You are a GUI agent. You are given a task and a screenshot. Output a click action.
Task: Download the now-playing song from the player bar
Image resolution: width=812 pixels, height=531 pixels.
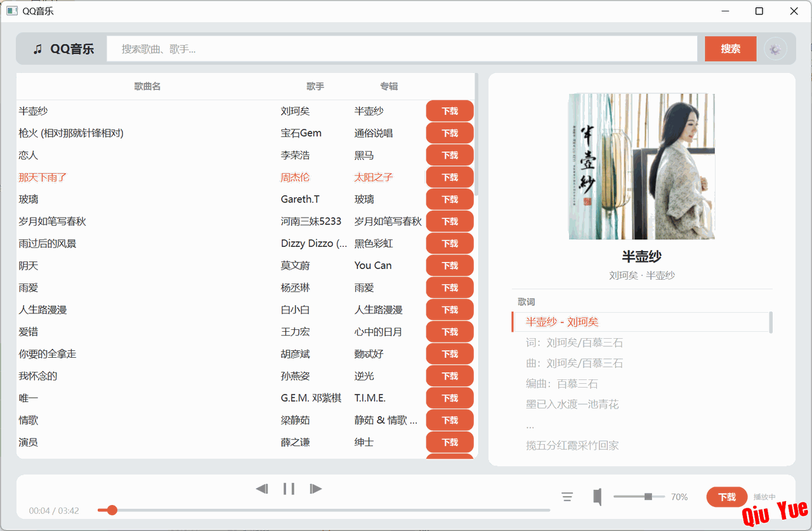point(727,497)
